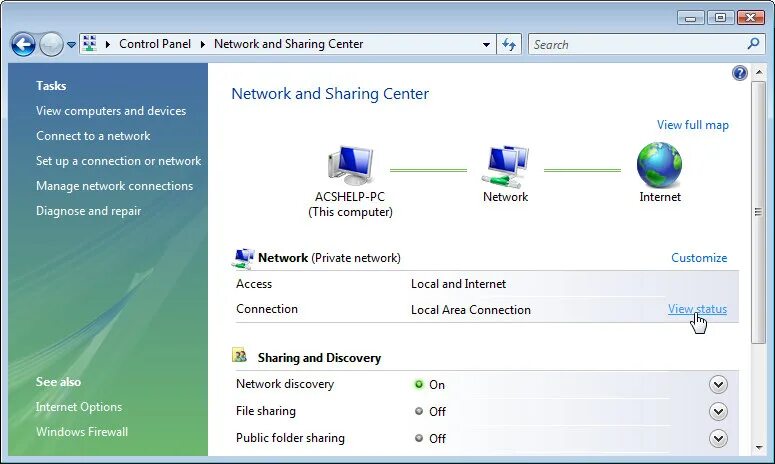Viewport: 775px width, 464px height.
Task: Open Internet Options under See also
Action: (79, 407)
